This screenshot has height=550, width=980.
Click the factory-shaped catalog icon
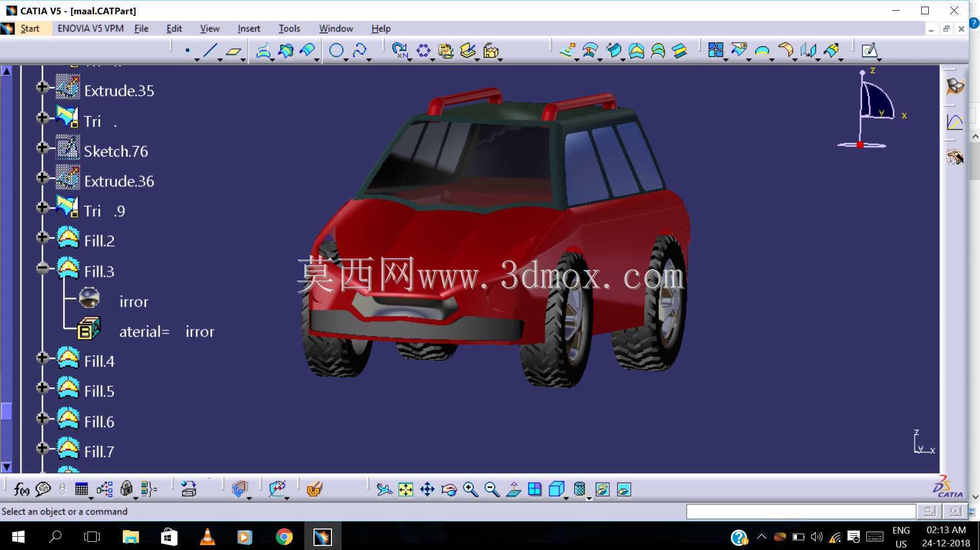click(x=491, y=50)
